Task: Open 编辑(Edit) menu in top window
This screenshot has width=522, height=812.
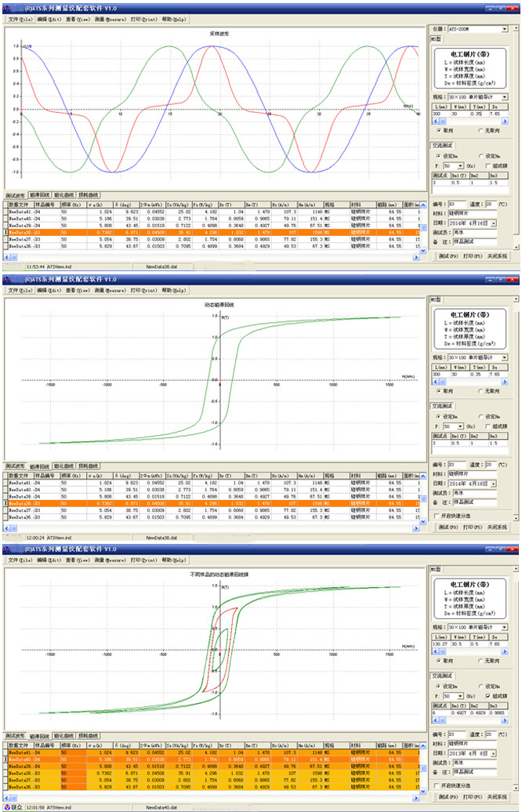Action: tap(49, 19)
